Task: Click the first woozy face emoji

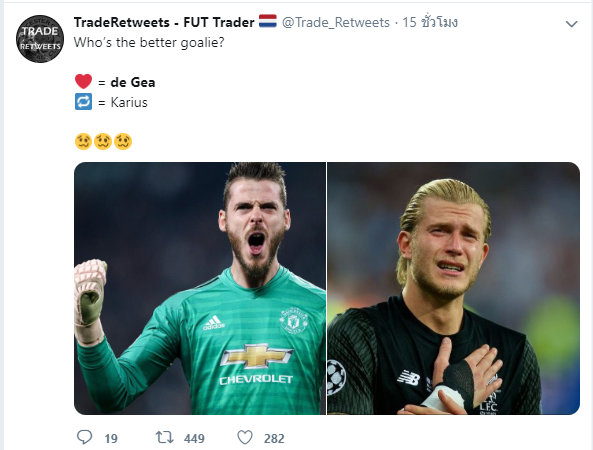Action: coord(83,141)
